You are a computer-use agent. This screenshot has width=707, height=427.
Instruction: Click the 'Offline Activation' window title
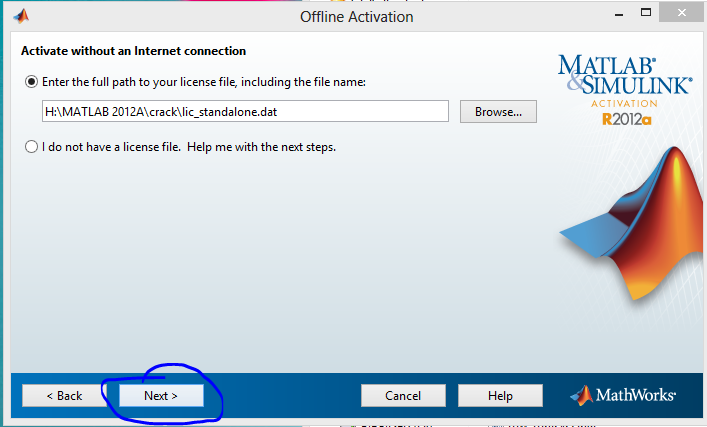357,17
